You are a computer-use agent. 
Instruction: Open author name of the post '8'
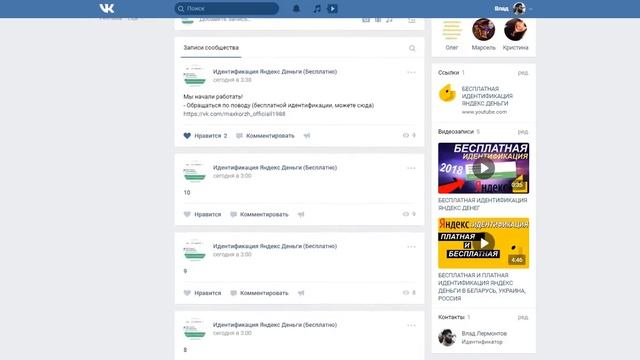275,325
